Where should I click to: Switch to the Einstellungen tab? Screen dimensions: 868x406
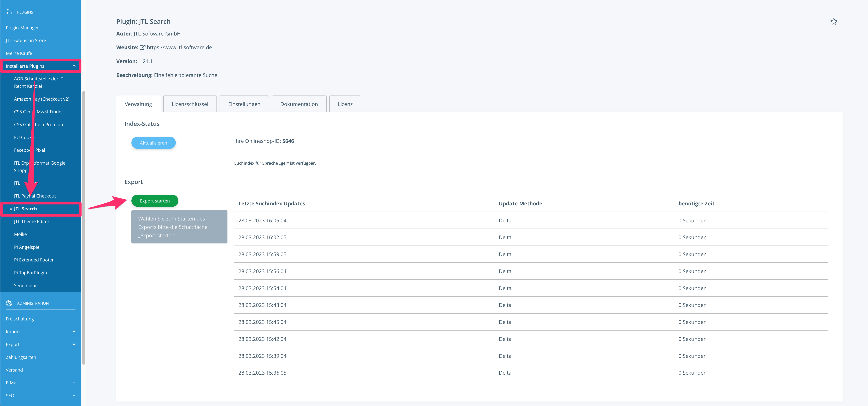coord(244,104)
